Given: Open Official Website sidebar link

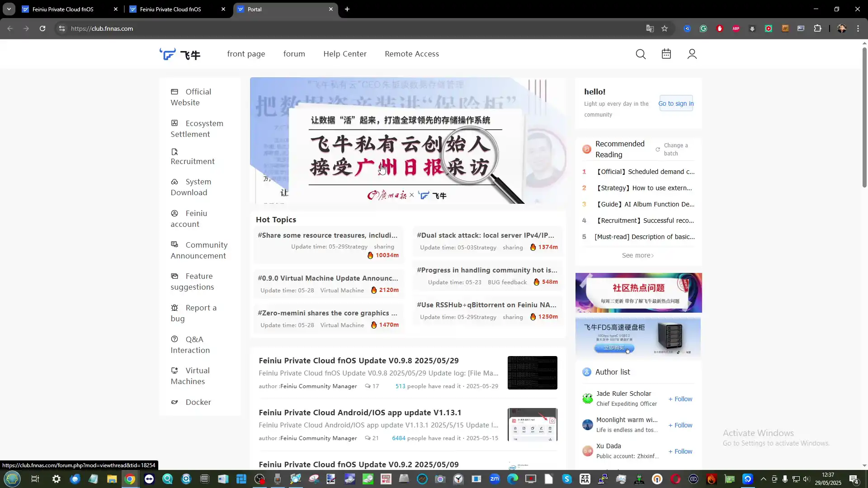Looking at the screenshot, I should point(191,97).
